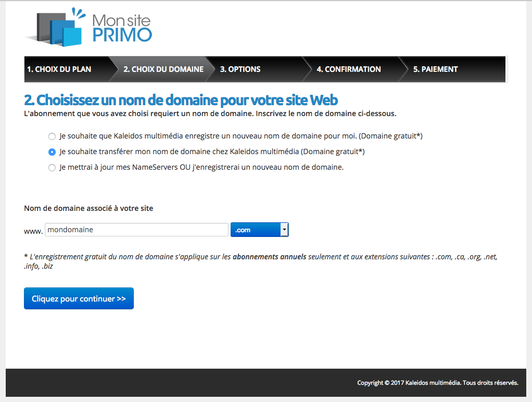Select radio to register a new domain name
The width and height of the screenshot is (532, 402).
[x=52, y=136]
